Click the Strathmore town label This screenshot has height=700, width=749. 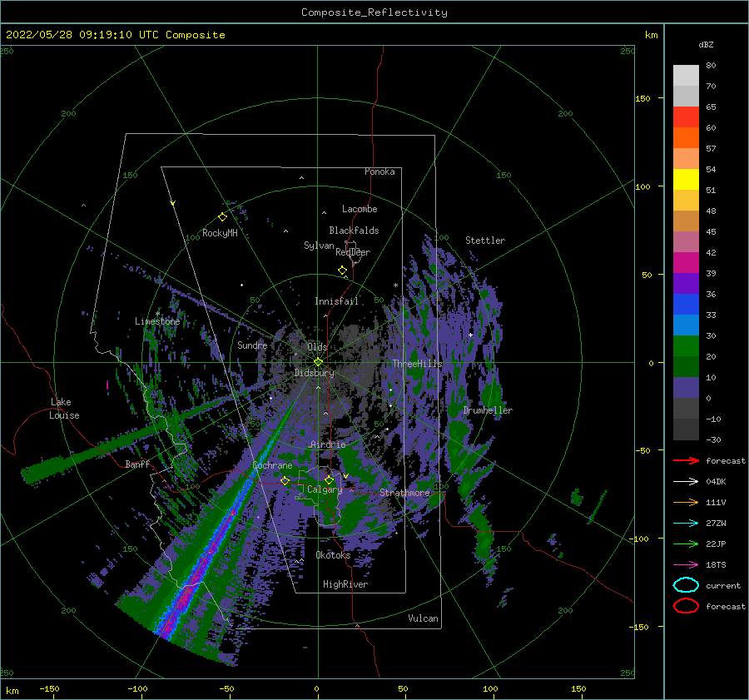[404, 493]
